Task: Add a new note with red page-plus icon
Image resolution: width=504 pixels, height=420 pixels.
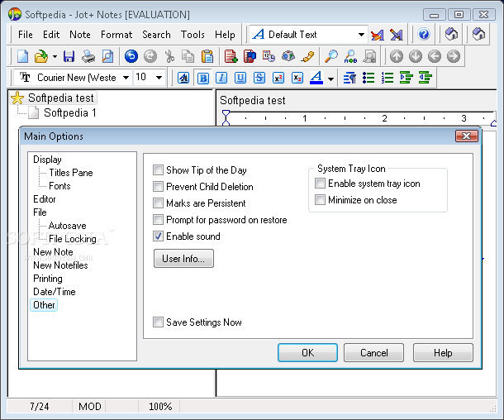Action: (231, 56)
